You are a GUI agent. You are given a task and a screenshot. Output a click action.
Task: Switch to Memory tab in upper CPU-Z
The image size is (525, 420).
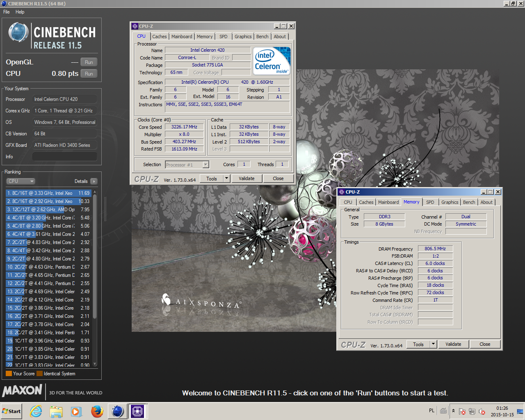click(205, 37)
